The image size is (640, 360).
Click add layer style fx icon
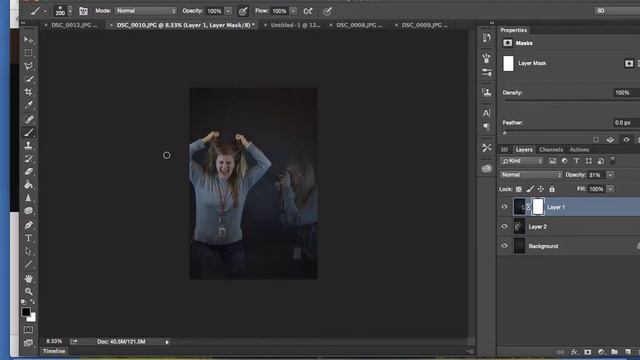coord(574,352)
